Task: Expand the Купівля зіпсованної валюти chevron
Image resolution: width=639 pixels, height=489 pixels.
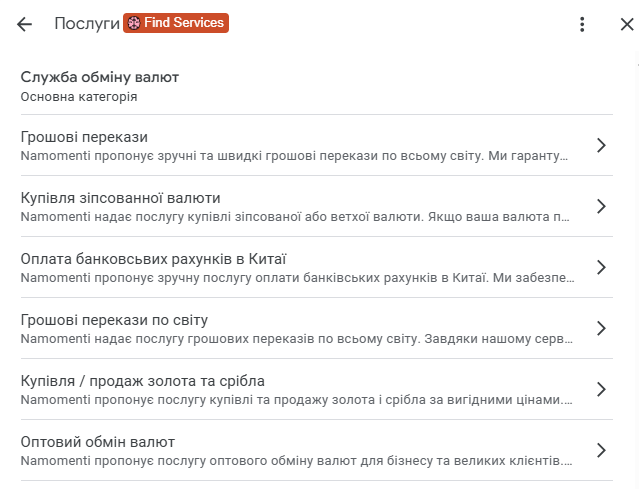Action: (x=601, y=206)
